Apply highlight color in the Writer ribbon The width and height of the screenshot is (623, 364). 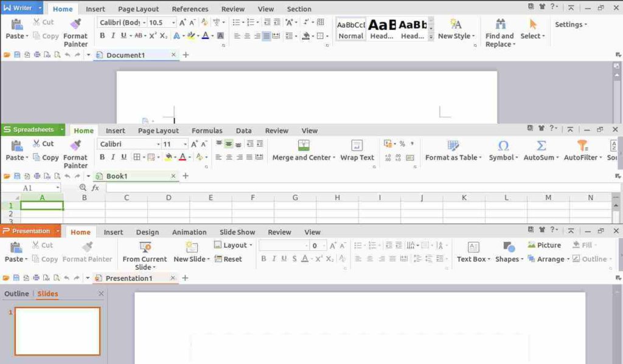pos(190,36)
